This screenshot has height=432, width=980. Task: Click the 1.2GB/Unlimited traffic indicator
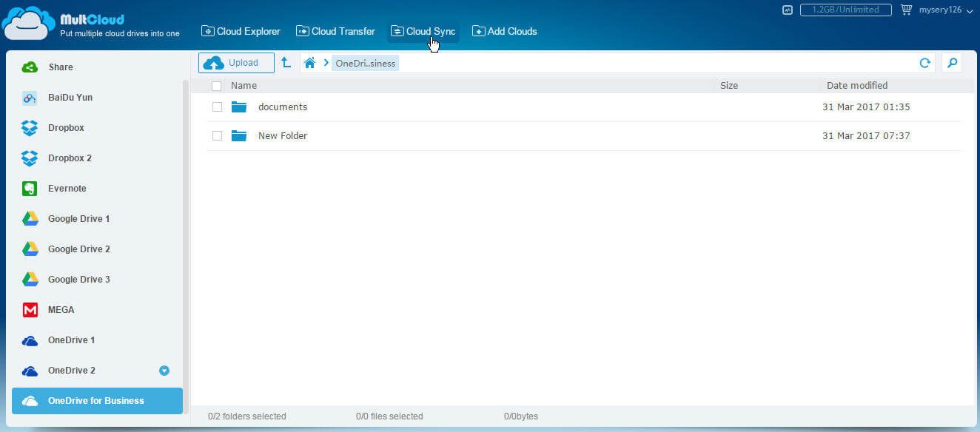(845, 10)
